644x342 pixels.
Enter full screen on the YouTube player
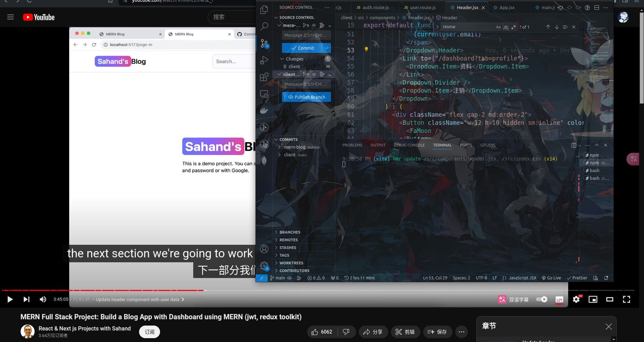point(627,299)
